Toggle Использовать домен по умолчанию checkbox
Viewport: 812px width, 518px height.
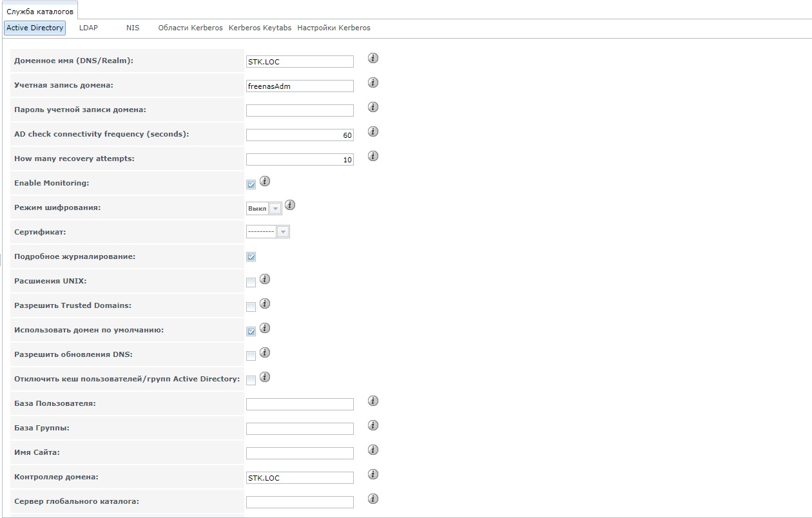(251, 331)
